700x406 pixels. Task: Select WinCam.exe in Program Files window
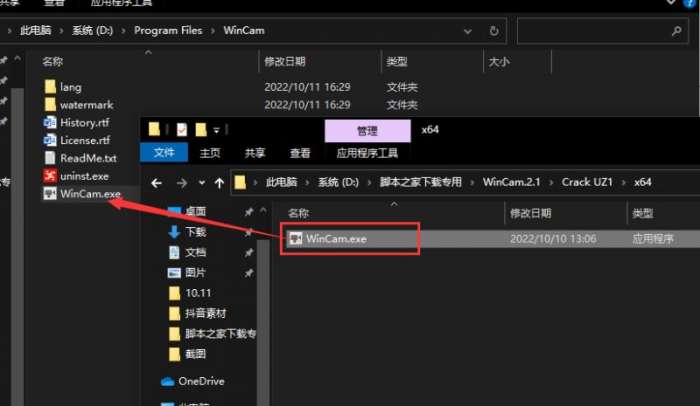coord(82,194)
